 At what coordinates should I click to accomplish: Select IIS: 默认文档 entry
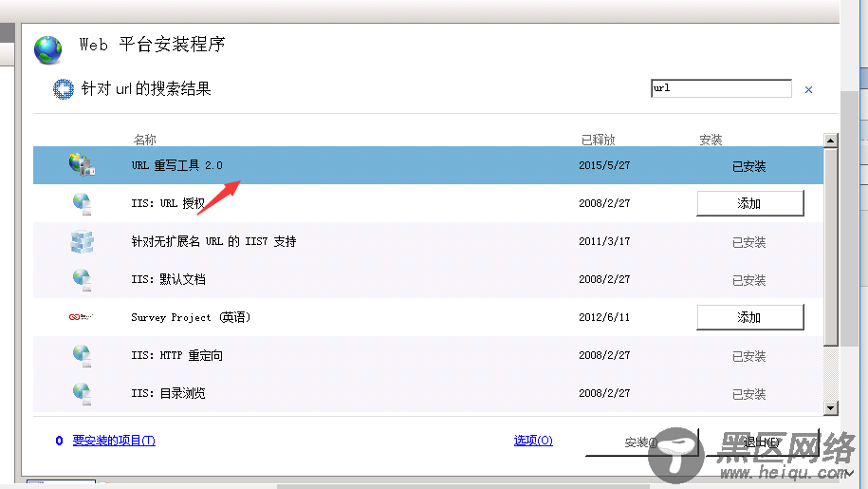click(x=428, y=279)
